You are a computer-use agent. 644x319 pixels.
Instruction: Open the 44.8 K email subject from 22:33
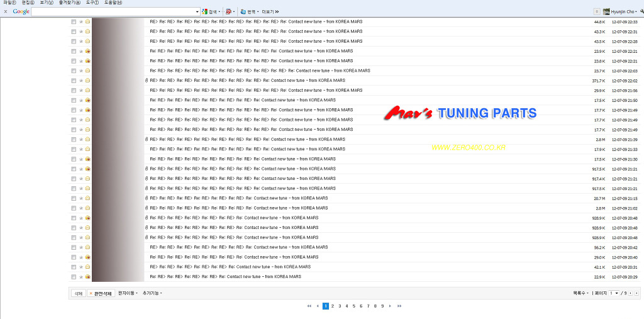(x=256, y=21)
